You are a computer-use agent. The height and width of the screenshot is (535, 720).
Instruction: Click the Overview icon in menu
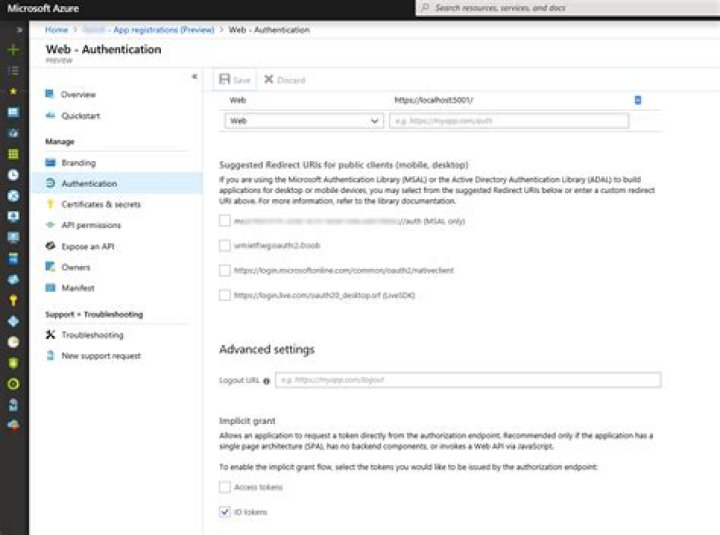(x=50, y=94)
